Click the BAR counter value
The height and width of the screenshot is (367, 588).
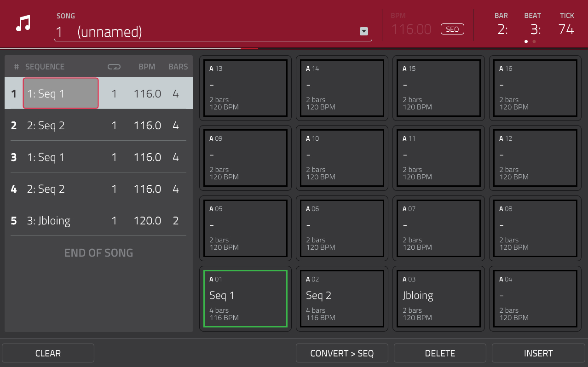502,29
